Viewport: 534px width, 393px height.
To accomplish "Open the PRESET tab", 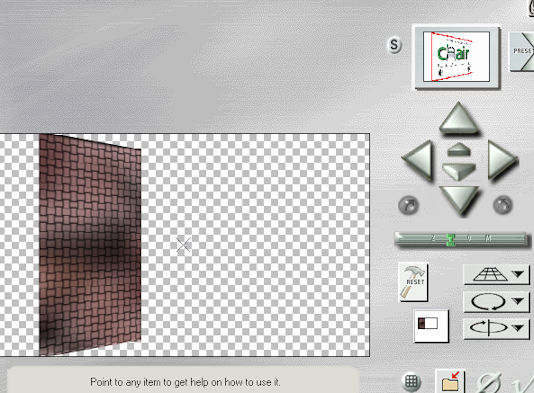I will click(x=521, y=51).
